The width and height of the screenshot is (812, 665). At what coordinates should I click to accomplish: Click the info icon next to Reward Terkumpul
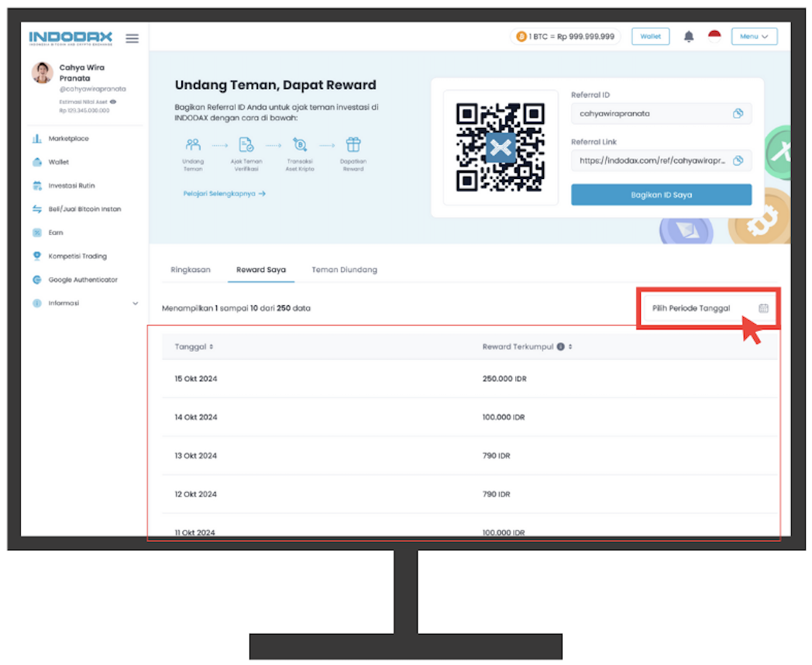click(x=560, y=346)
